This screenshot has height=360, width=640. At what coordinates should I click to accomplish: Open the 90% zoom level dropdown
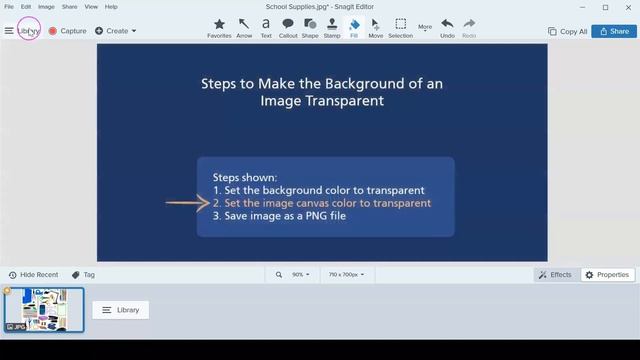300,275
